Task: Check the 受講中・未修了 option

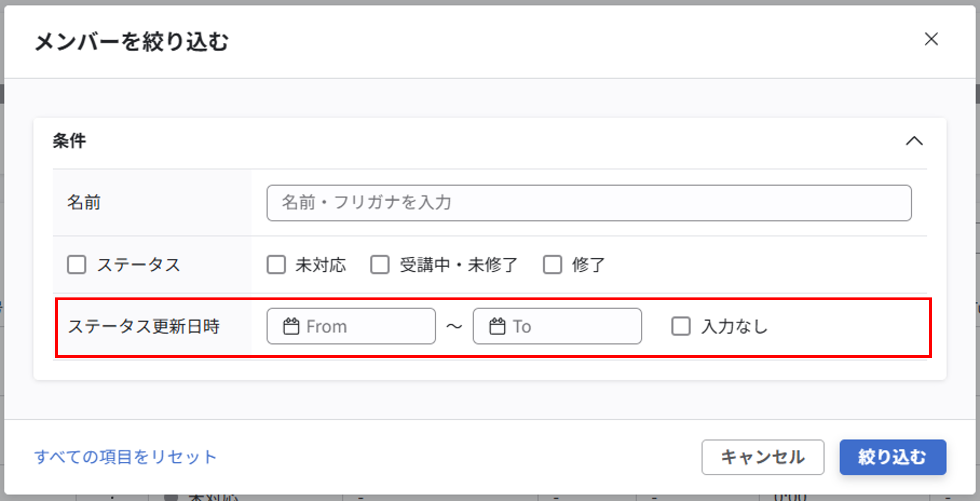Action: point(379,265)
